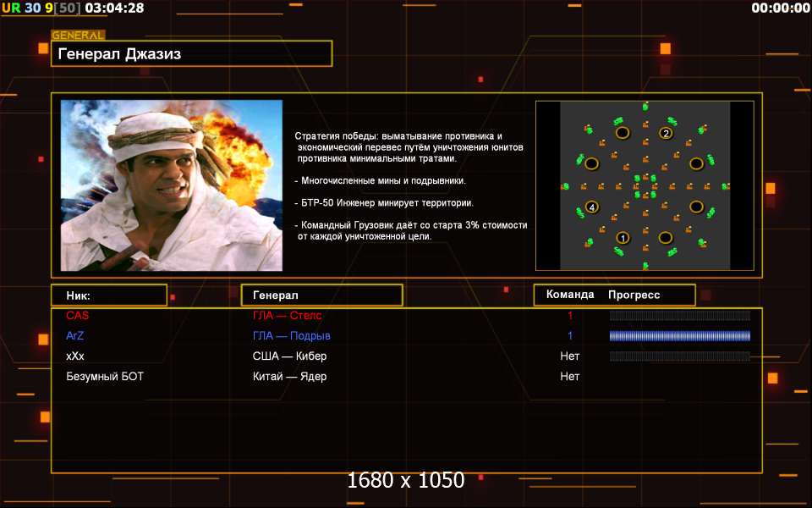Click start position 1 on the minimap
812x508 pixels.
tap(623, 238)
